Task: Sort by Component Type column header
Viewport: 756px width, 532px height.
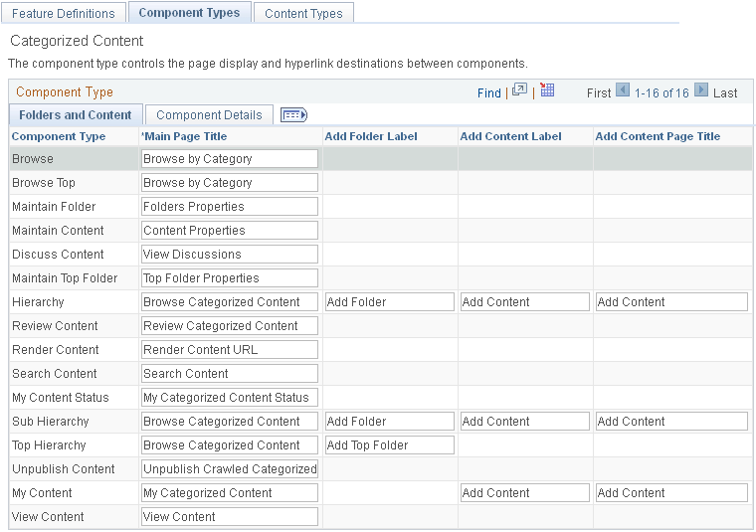Action: [59, 136]
